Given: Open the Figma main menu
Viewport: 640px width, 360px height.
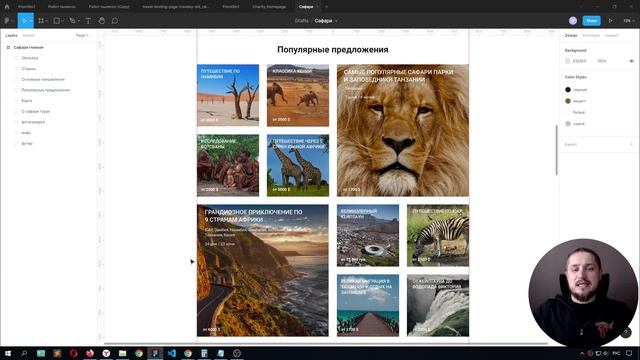Looking at the screenshot, I should point(8,21).
